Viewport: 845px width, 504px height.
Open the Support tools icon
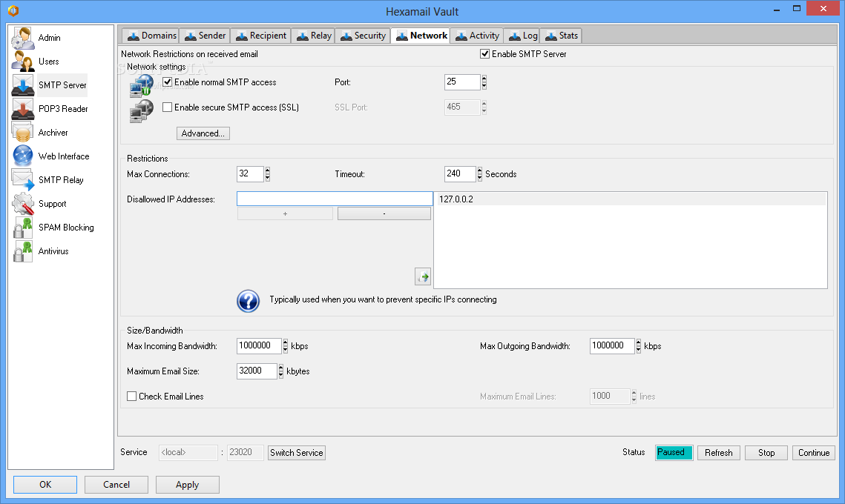[x=23, y=204]
